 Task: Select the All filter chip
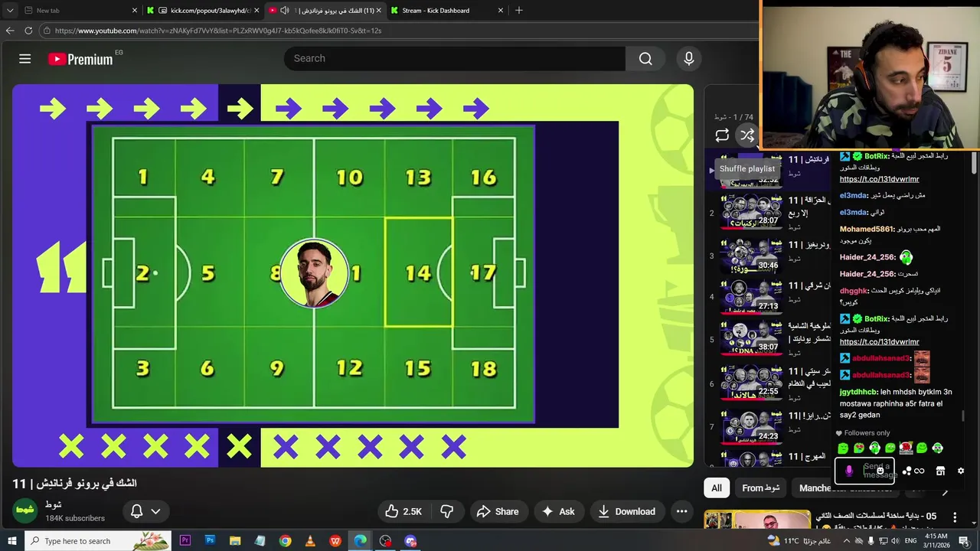[717, 487]
